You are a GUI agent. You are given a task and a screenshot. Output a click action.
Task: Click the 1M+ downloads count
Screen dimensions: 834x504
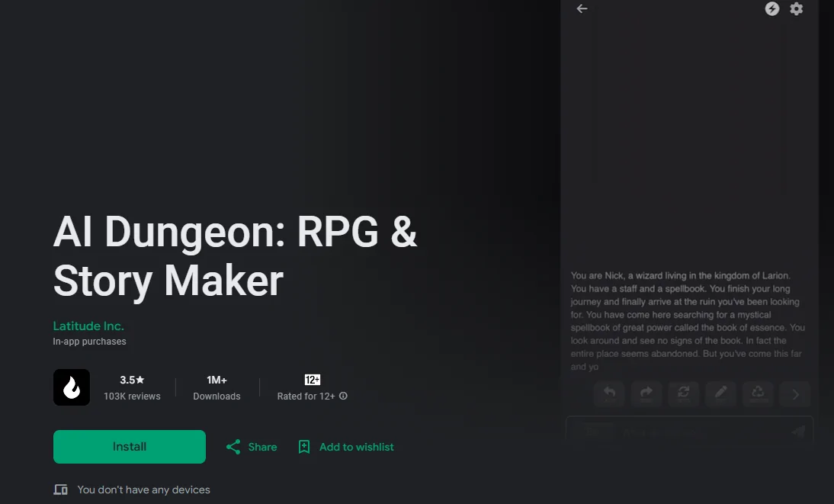[217, 380]
